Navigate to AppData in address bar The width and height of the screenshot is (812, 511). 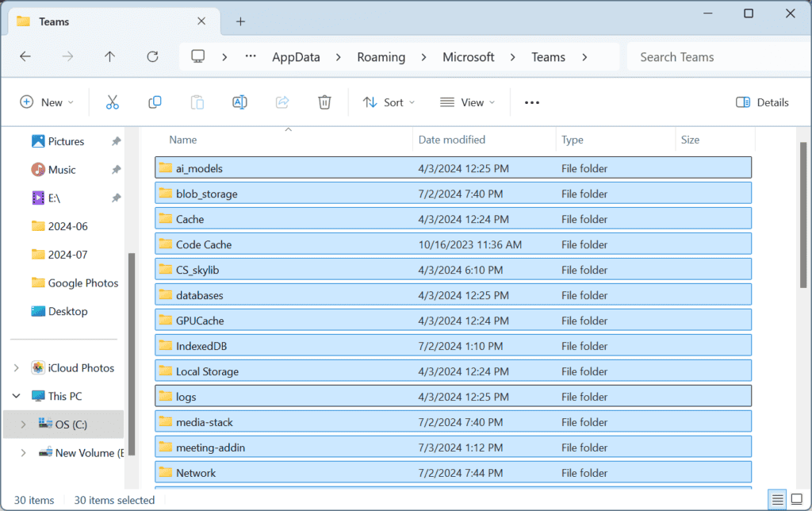click(x=297, y=57)
